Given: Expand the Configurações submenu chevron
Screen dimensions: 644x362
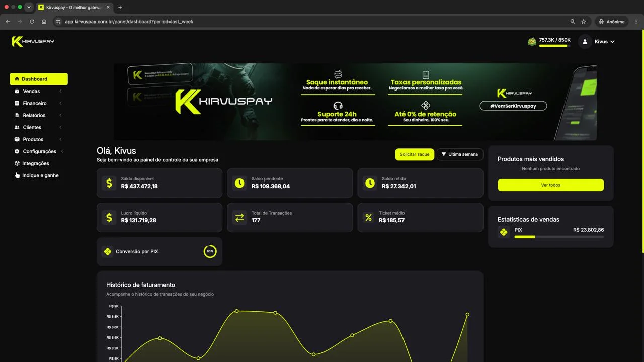Looking at the screenshot, I should 62,151.
